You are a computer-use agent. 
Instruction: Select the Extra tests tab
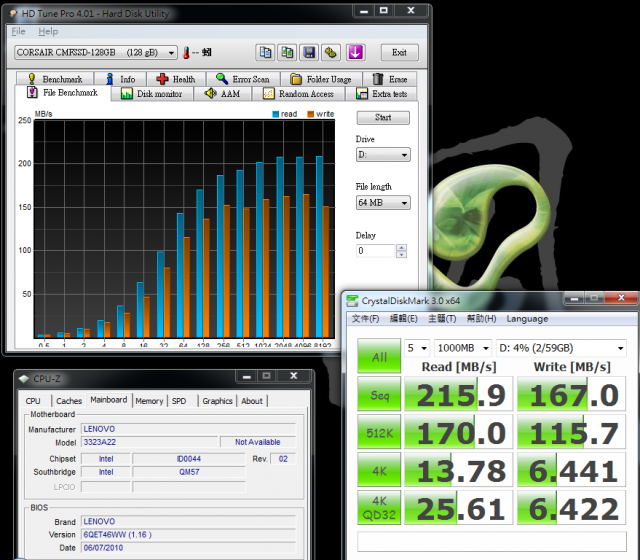point(382,94)
